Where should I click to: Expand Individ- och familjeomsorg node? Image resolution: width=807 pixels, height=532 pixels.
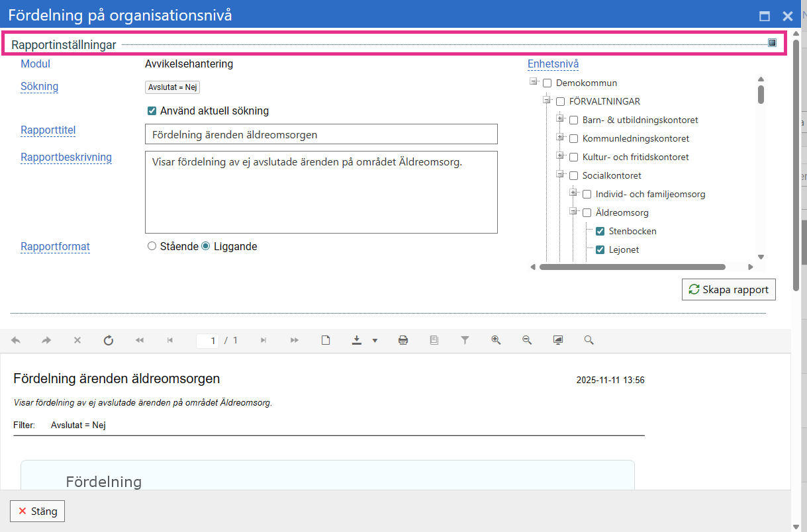pos(573,193)
